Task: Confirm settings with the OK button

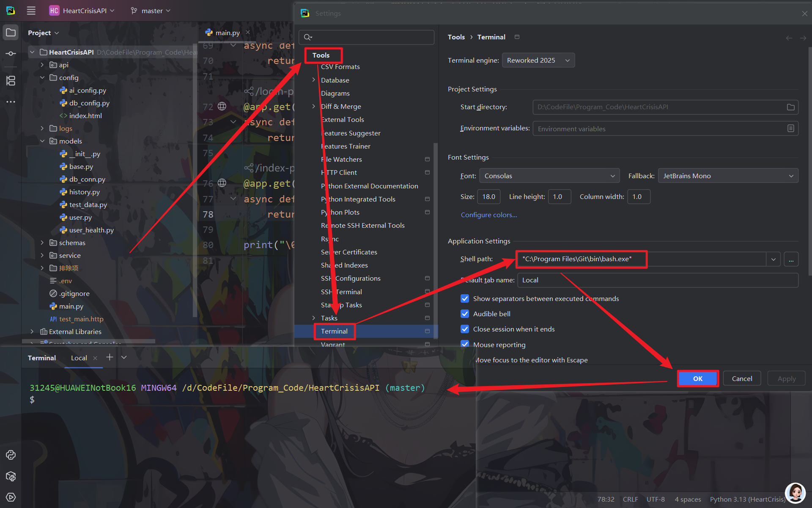Action: pos(698,378)
